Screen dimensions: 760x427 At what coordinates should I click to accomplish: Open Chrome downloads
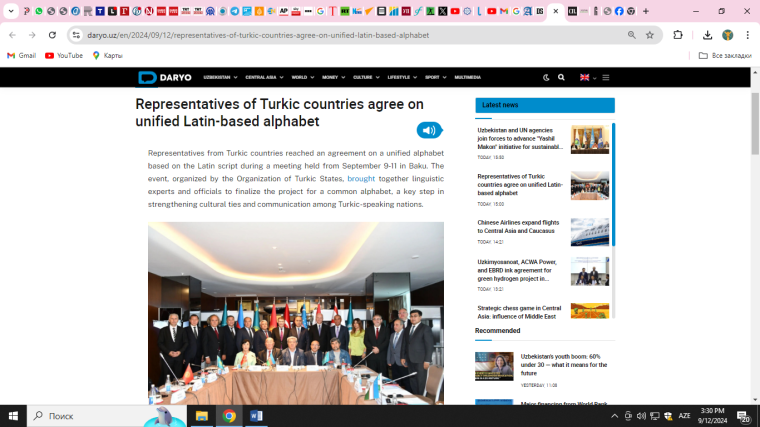coord(708,35)
